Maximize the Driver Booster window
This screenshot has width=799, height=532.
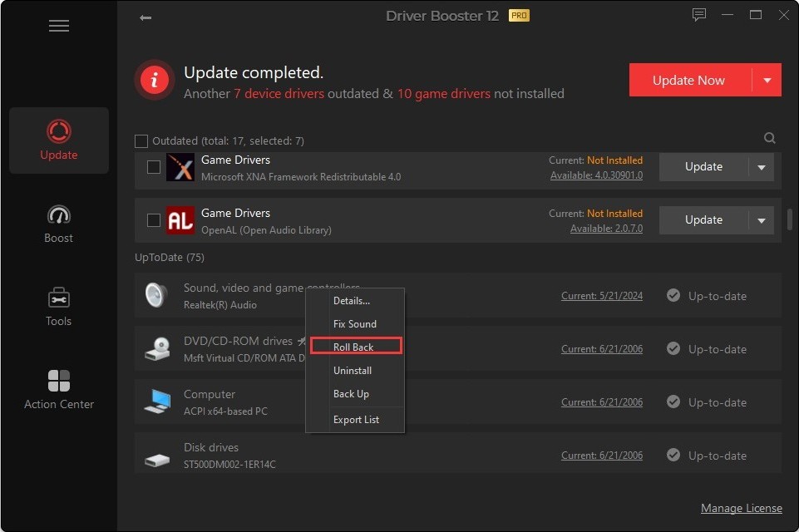coord(756,15)
